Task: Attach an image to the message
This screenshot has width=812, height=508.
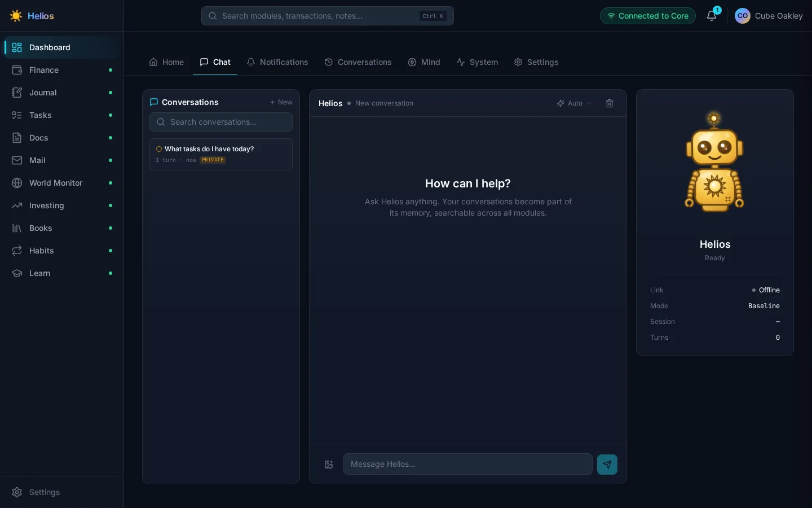Action: 329,465
